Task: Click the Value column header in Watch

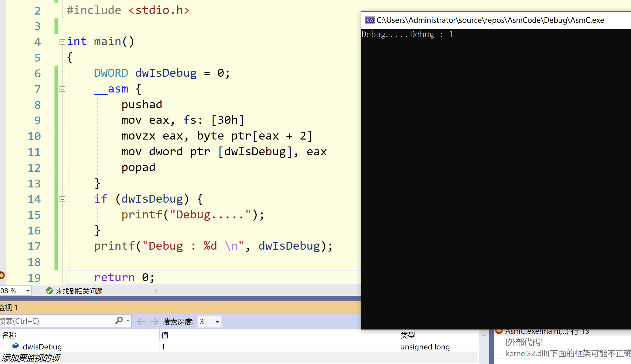Action: 279,335
